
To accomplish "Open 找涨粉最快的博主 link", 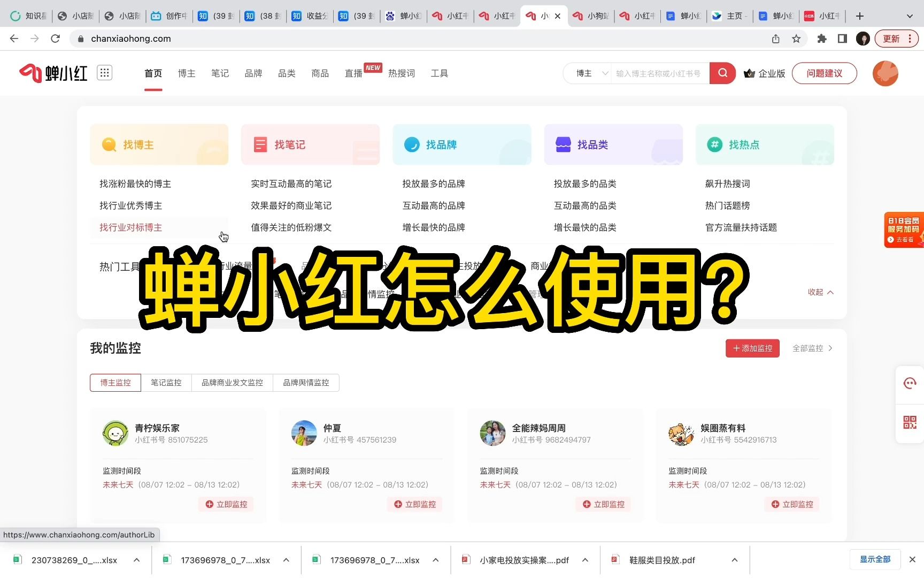I will point(135,184).
